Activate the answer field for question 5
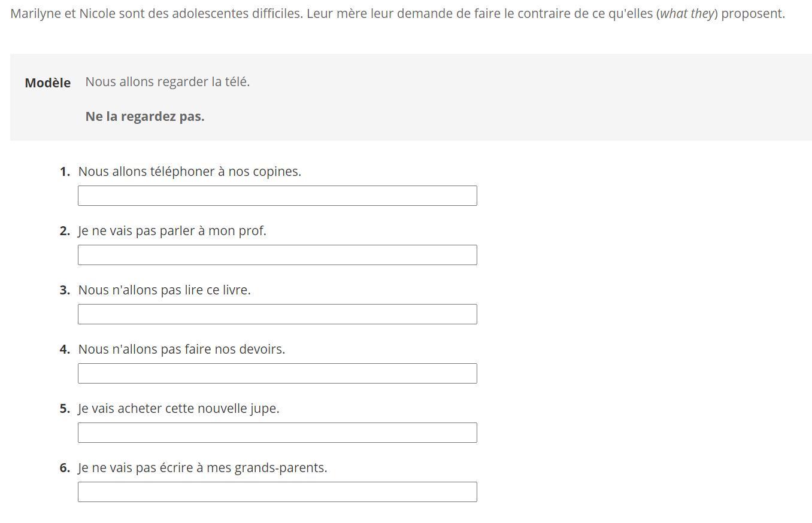The width and height of the screenshot is (812, 523). pyautogui.click(x=277, y=433)
